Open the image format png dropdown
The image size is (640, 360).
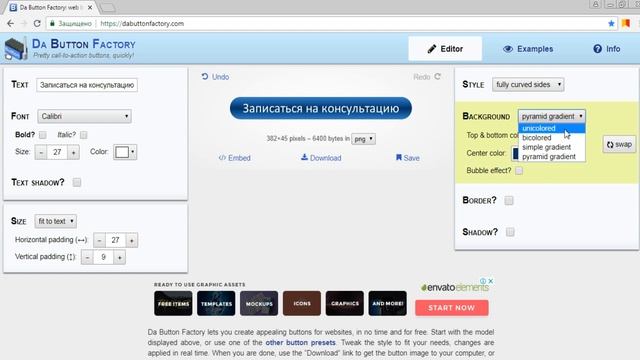tap(363, 139)
